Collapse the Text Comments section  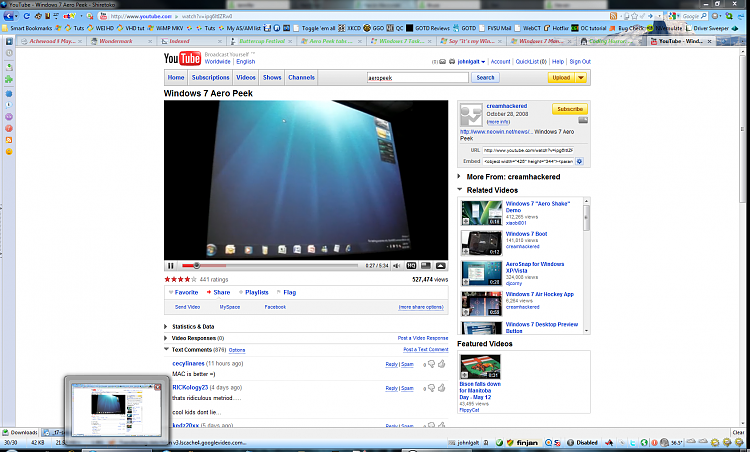[166, 350]
